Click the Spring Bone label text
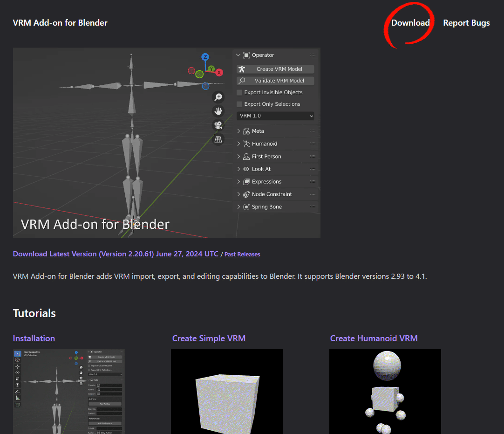 pos(267,207)
